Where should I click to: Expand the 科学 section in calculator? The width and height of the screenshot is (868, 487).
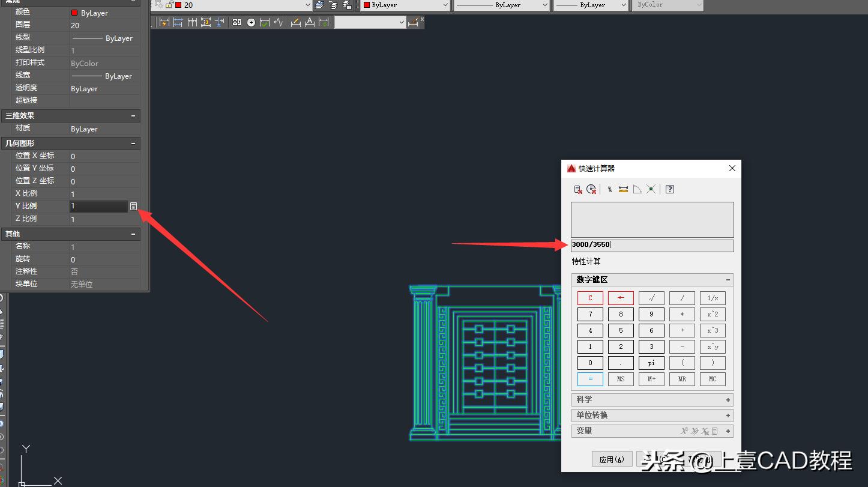728,399
